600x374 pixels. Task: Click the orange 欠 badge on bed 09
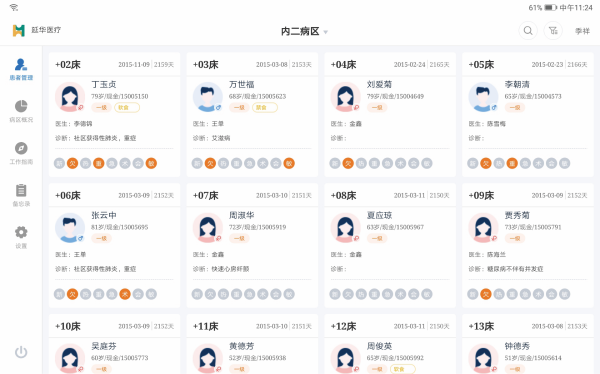click(x=486, y=294)
